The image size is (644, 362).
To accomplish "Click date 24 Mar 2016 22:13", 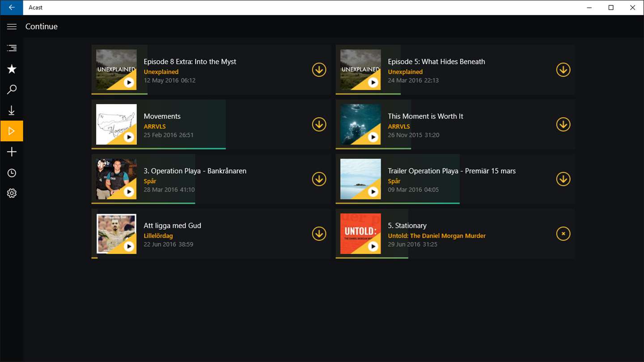I will point(413,80).
